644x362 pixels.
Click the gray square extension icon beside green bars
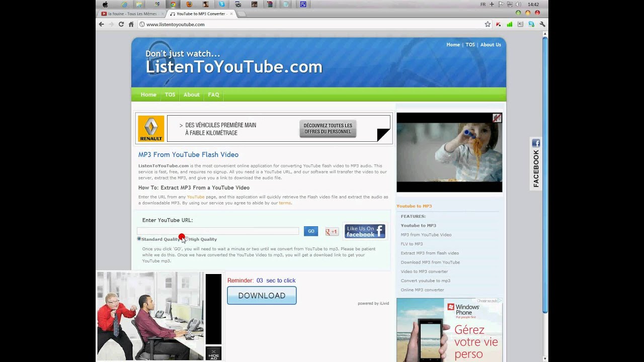pyautogui.click(x=520, y=24)
